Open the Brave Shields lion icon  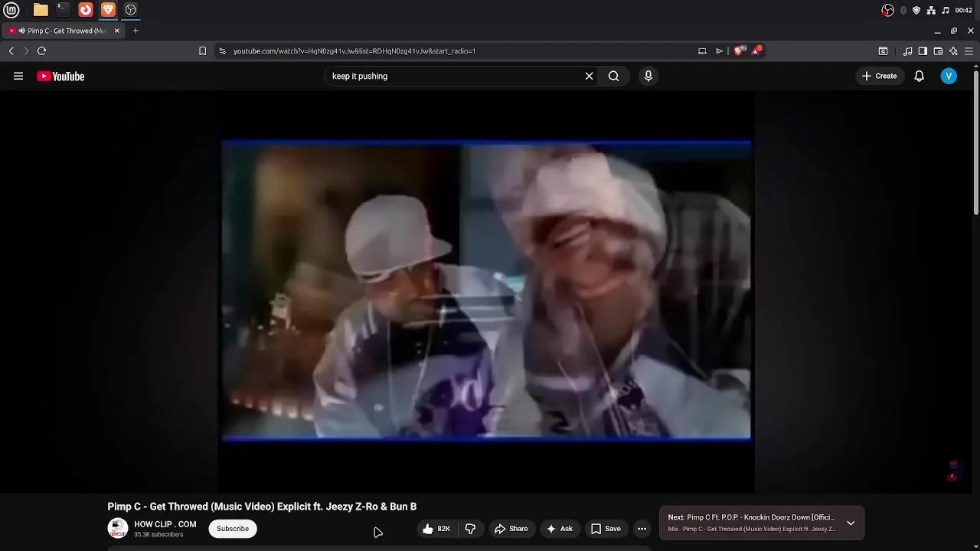738,51
